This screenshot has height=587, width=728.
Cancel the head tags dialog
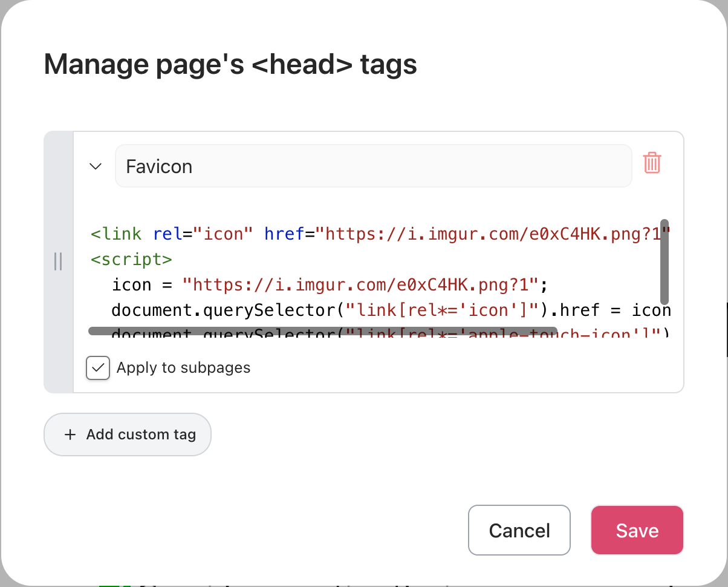point(519,530)
